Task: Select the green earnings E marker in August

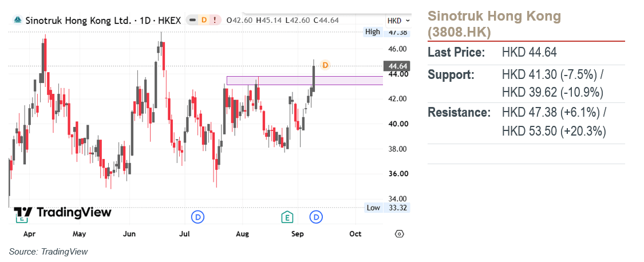Action: pyautogui.click(x=287, y=217)
